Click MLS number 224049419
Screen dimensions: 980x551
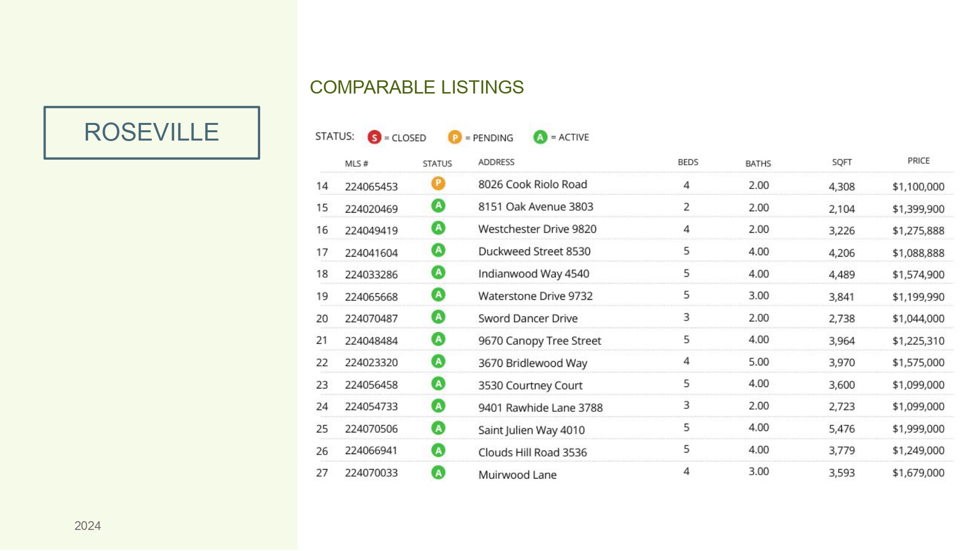pos(371,231)
